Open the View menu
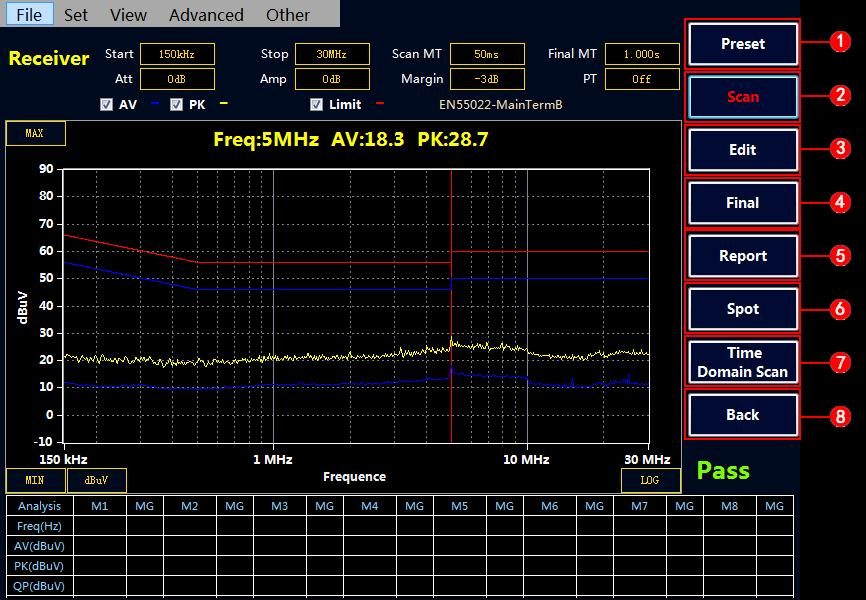Screen dimensions: 866x600 pyautogui.click(x=128, y=15)
